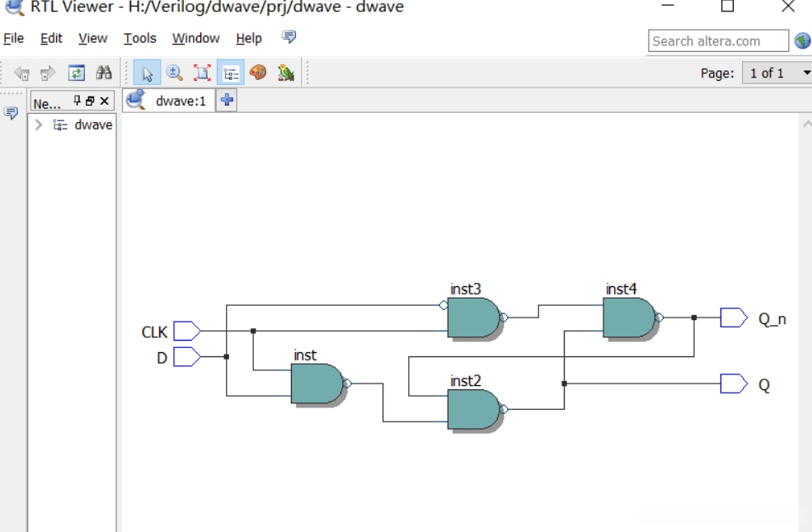Close the Netlist Navigator panel
The width and height of the screenshot is (812, 532).
105,101
